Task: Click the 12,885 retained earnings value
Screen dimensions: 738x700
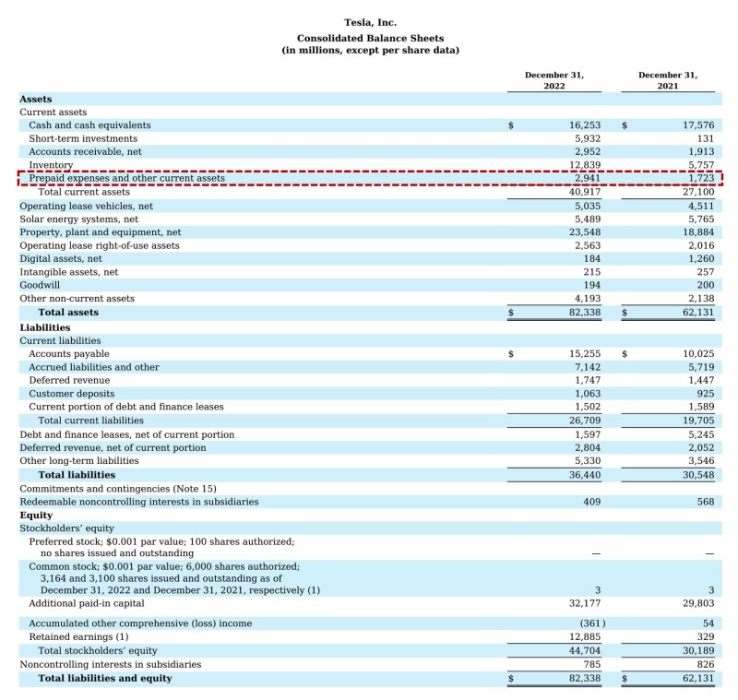Action: tap(585, 637)
